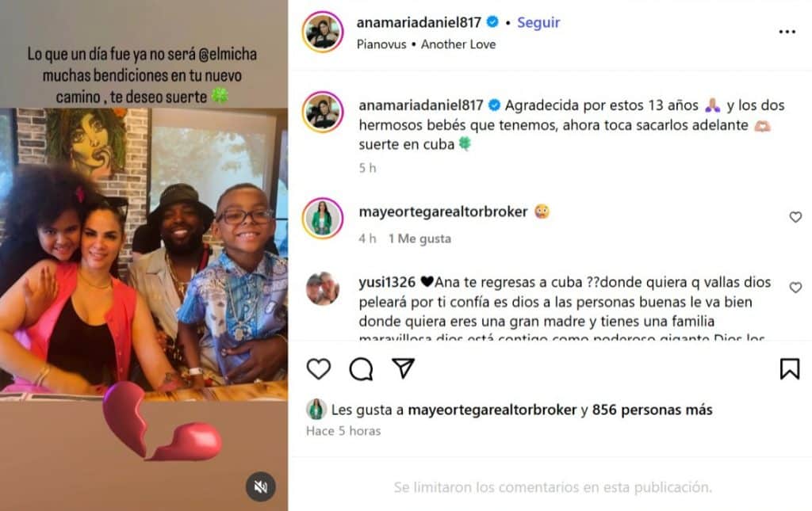Save post with the bookmark icon
812x511 pixels.
(x=790, y=368)
